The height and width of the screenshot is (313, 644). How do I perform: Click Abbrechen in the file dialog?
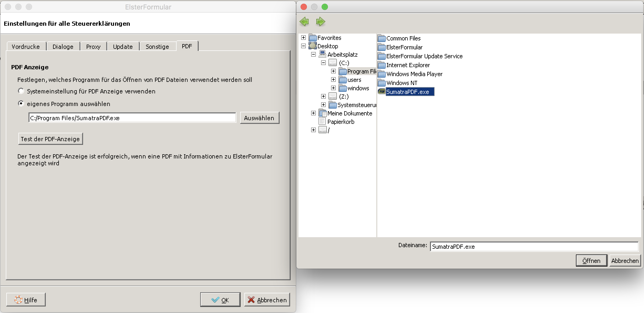pos(625,261)
